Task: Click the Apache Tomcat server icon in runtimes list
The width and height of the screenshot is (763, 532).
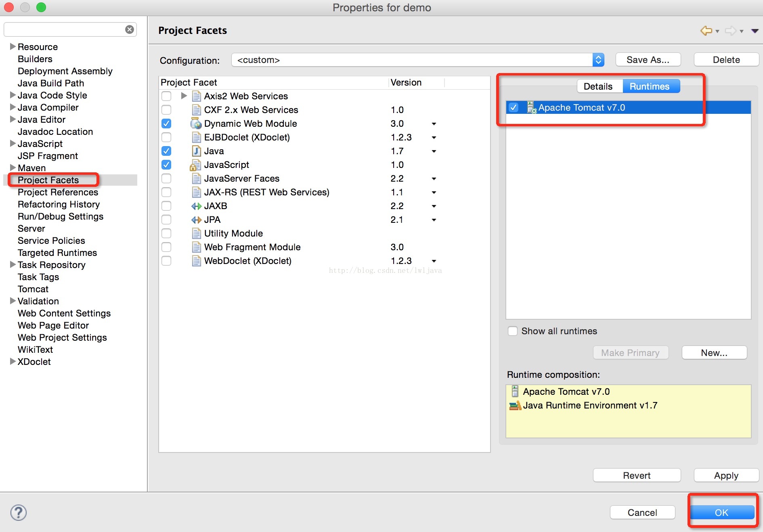Action: (x=531, y=107)
